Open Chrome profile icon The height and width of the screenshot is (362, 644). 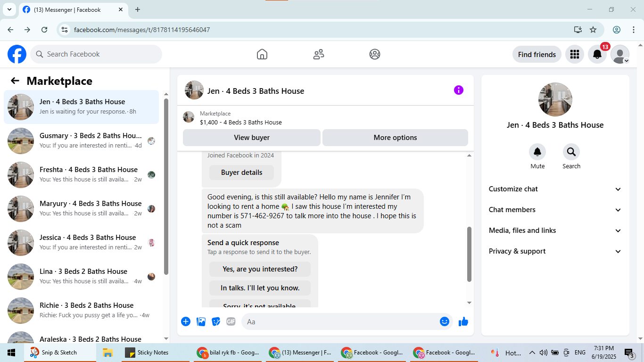[x=617, y=30]
